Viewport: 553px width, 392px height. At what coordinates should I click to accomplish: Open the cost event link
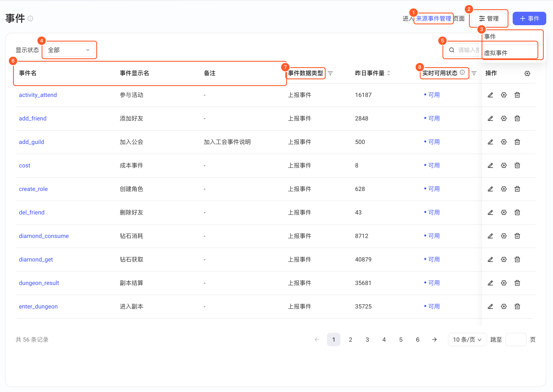click(x=25, y=165)
